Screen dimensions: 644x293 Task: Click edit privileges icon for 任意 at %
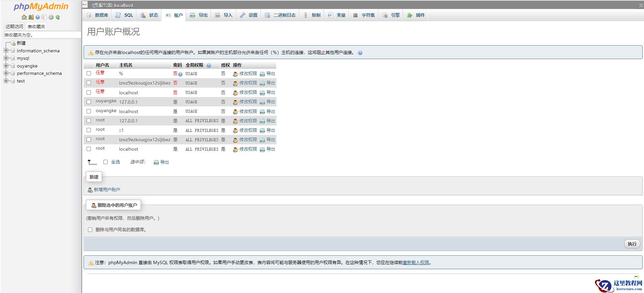click(236, 74)
